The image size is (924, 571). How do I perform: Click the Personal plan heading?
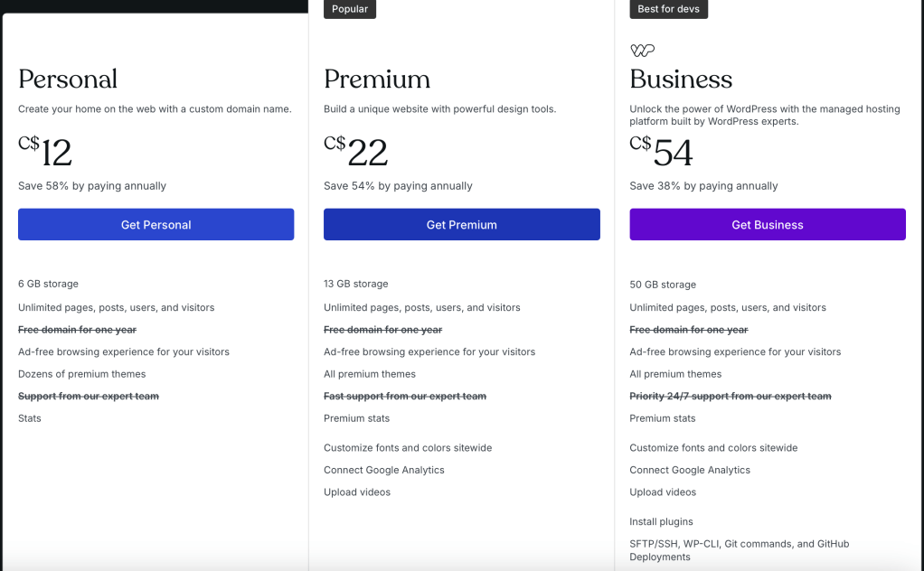(x=68, y=80)
